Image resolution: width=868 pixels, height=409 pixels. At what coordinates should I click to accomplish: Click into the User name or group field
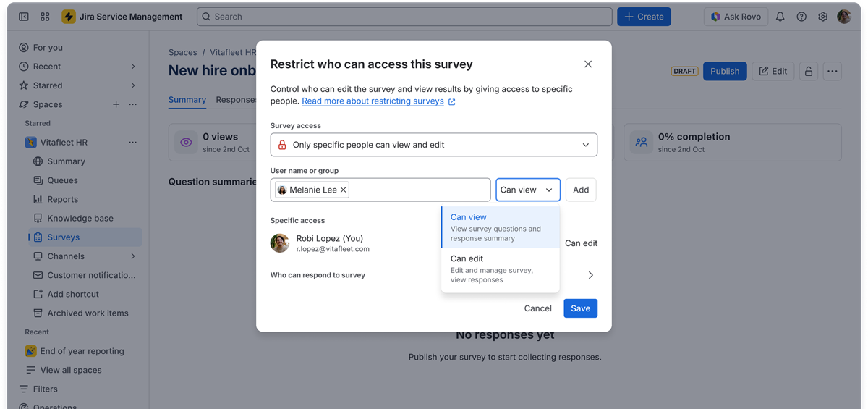[380, 190]
